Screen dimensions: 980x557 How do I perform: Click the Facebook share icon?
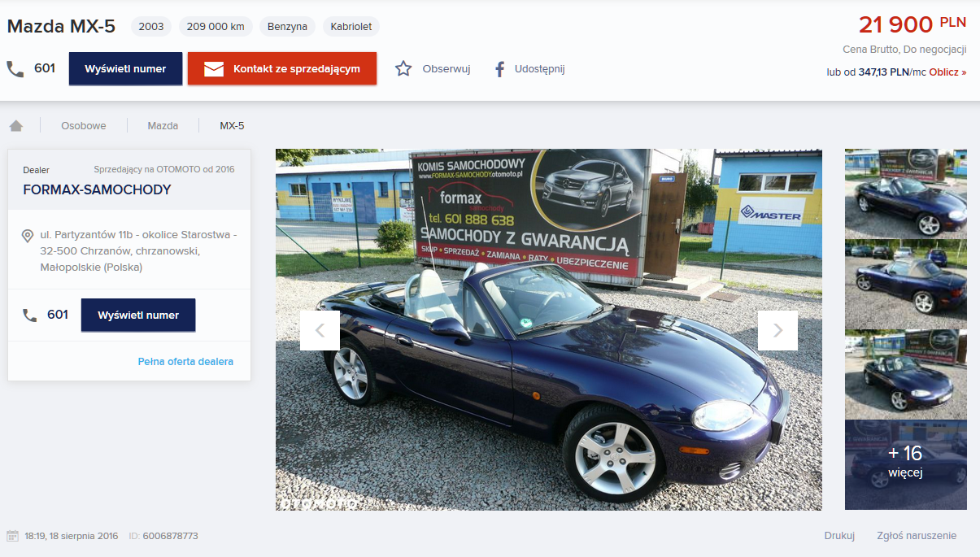500,69
